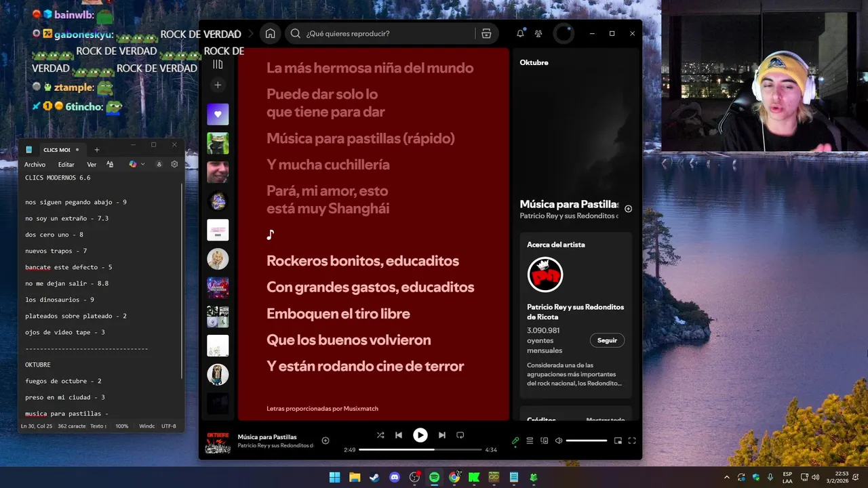The height and width of the screenshot is (488, 868).
Task: Open the play queue
Action: tap(530, 441)
